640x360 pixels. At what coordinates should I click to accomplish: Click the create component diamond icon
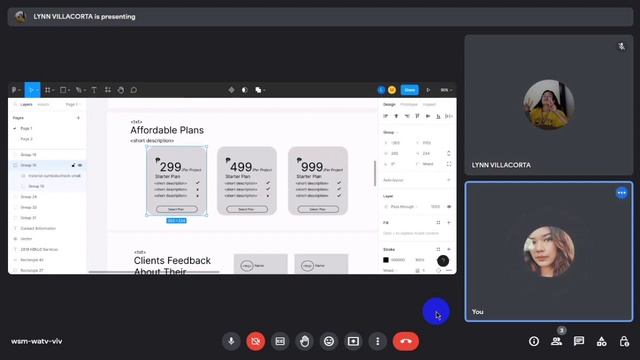[231, 90]
